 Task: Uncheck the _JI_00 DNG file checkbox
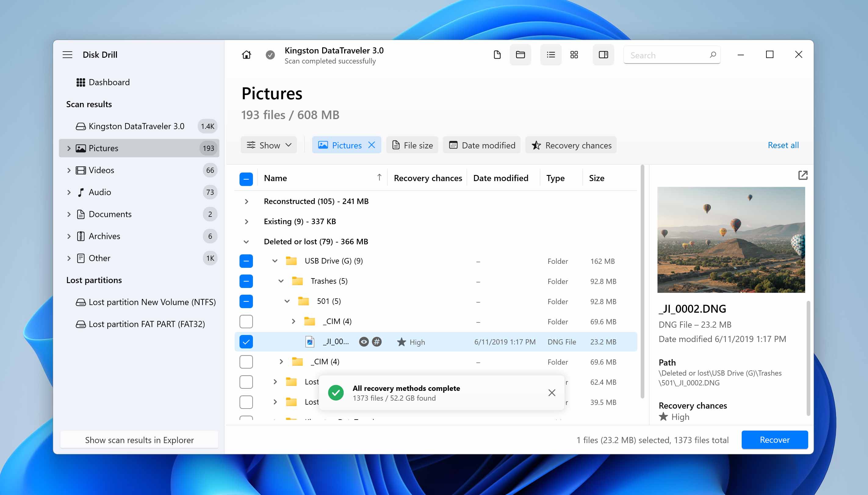(x=246, y=342)
